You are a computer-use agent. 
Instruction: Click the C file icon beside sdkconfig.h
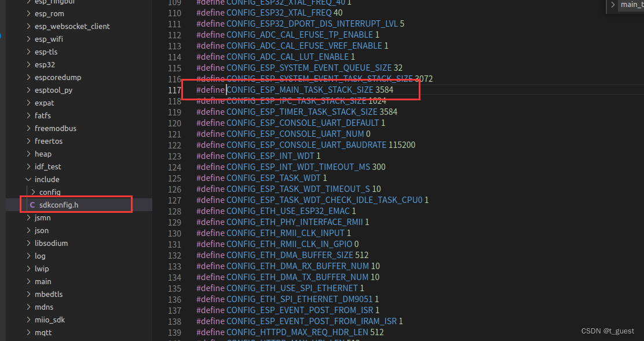(x=32, y=205)
